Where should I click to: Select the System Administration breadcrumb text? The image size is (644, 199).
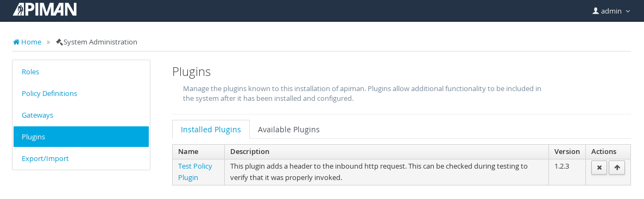100,42
